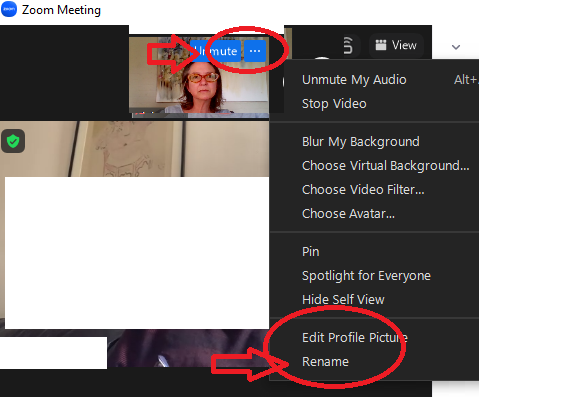This screenshot has height=397, width=577.
Task: Click the green encryption shield icon
Action: 13,141
